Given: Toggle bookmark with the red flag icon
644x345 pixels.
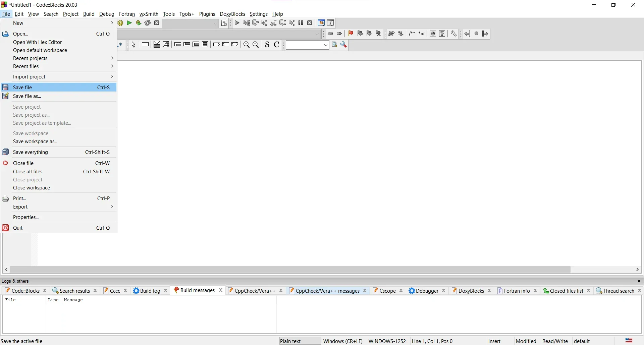Looking at the screenshot, I should point(351,34).
